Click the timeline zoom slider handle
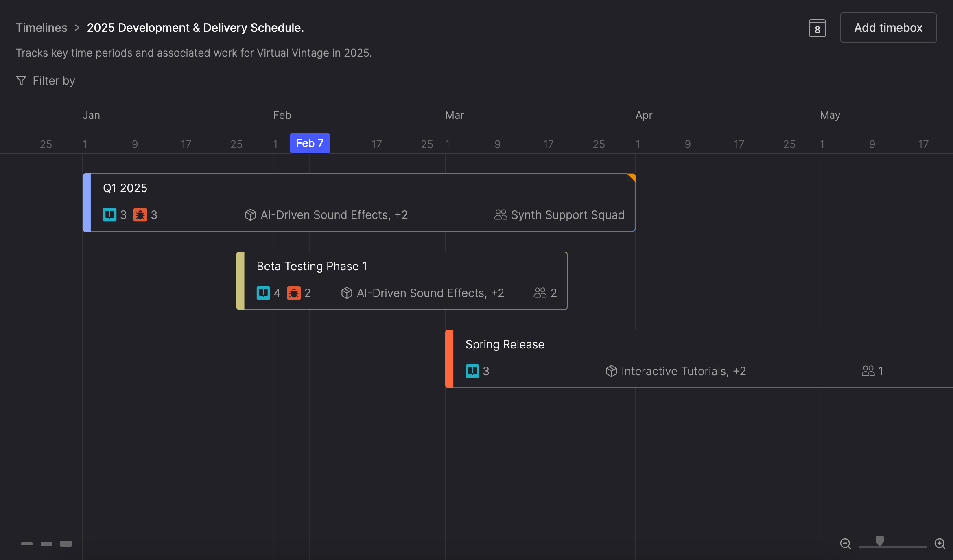This screenshot has width=953, height=560. [879, 541]
